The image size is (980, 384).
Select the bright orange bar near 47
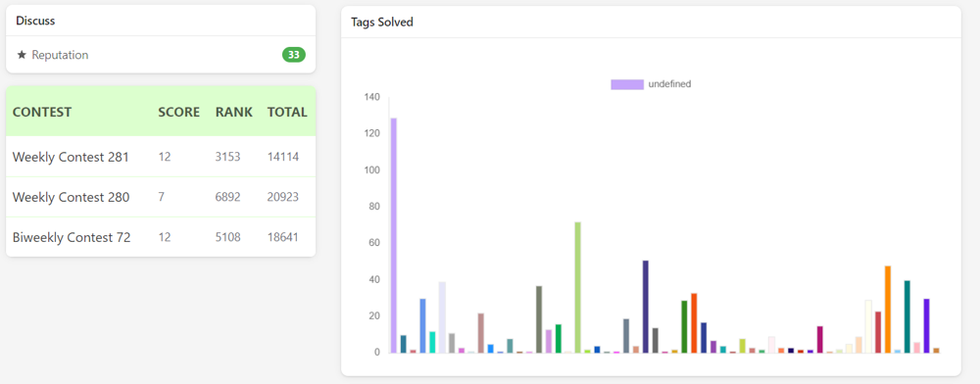click(x=888, y=310)
